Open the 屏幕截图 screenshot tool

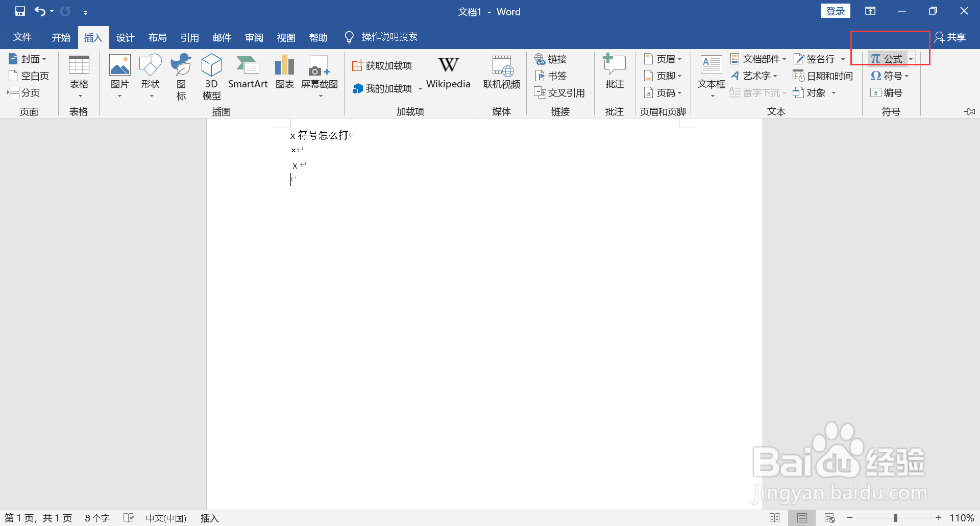point(320,76)
